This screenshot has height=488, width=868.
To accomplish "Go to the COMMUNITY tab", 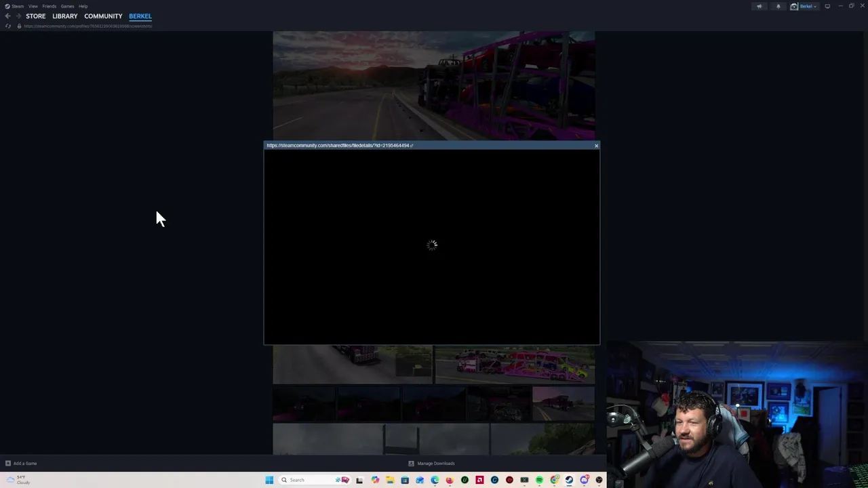I will pos(103,16).
